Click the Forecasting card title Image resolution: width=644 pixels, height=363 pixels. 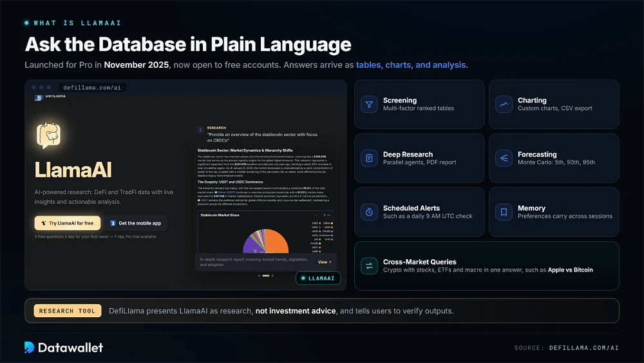pos(537,155)
